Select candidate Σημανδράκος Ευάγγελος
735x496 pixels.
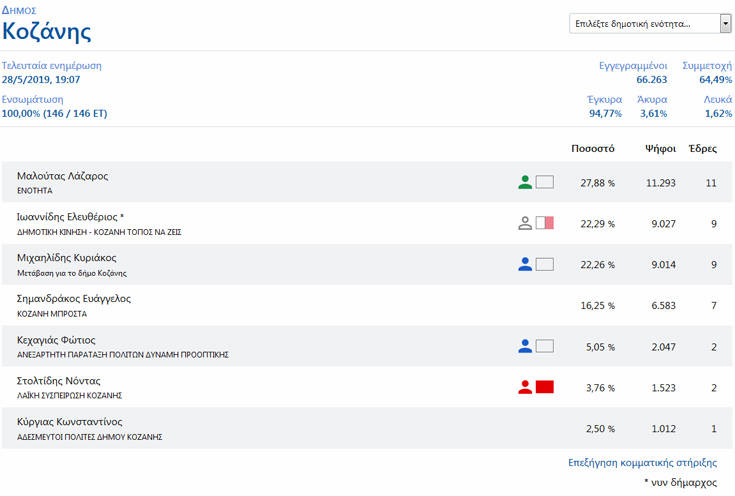click(x=74, y=299)
